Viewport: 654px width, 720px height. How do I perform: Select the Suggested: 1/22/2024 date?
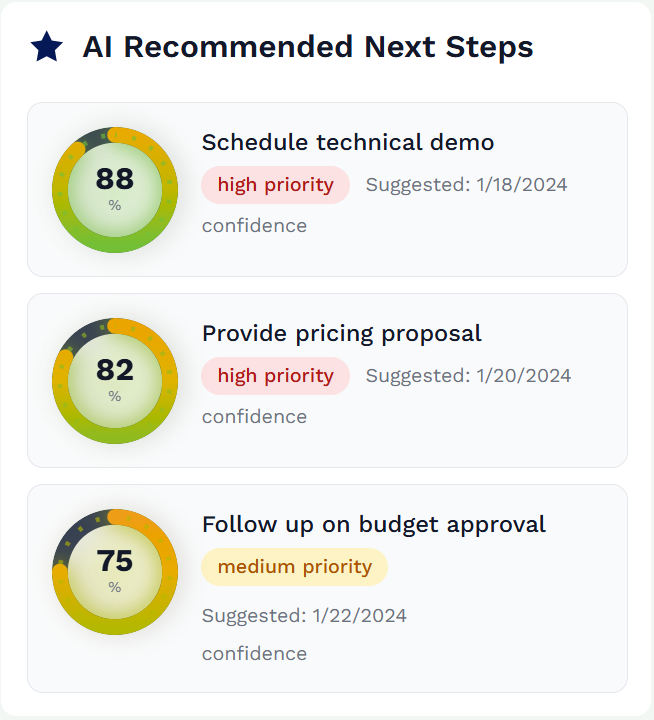click(304, 615)
